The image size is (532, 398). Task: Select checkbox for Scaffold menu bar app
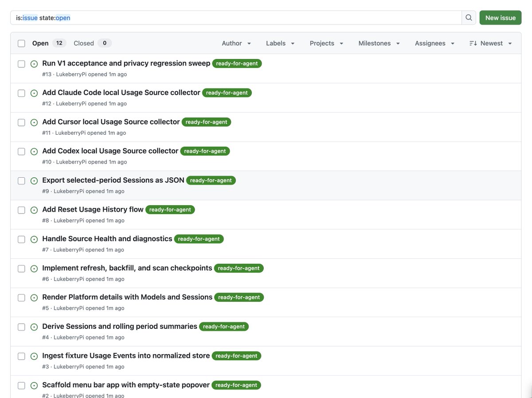coord(21,386)
